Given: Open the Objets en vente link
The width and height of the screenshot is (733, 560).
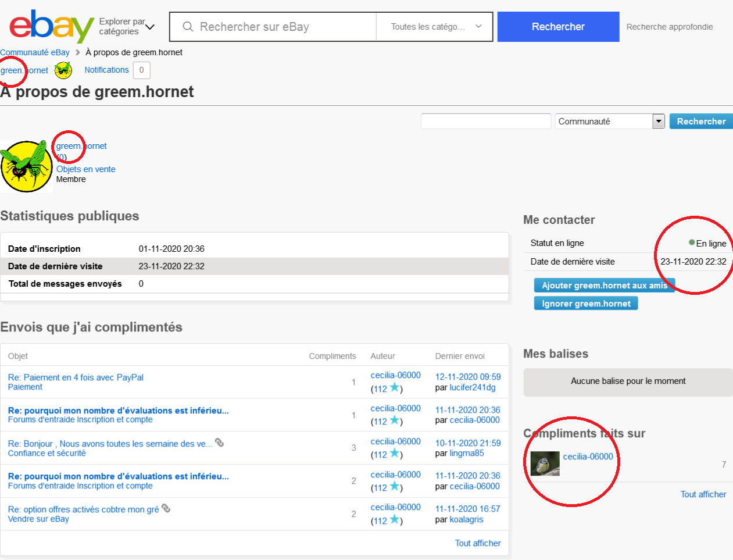Looking at the screenshot, I should (x=85, y=169).
